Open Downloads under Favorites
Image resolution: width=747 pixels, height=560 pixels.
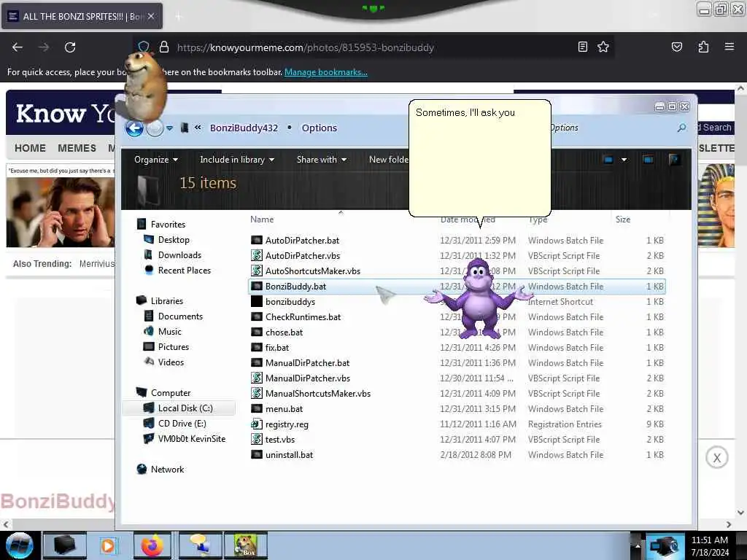[x=179, y=254]
